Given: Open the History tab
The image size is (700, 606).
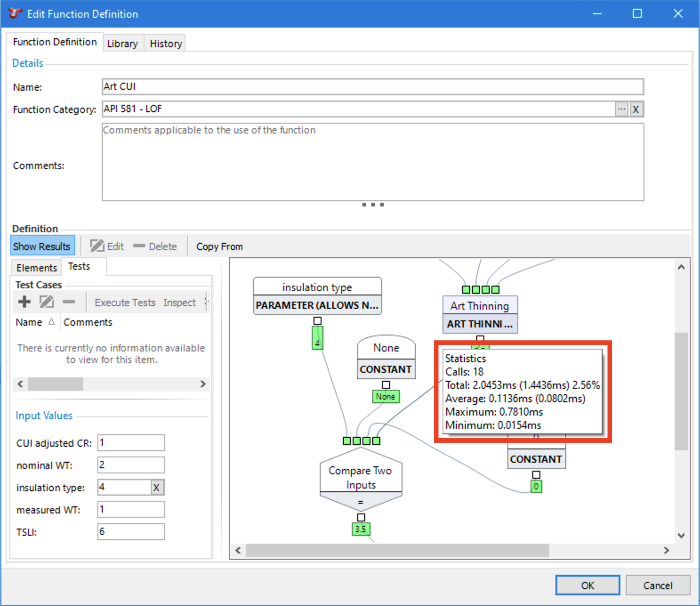Looking at the screenshot, I should point(166,44).
